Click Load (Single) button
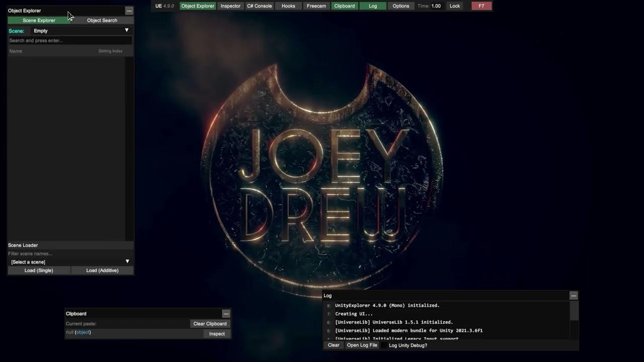Screen dimensions: 644x362 39,270
